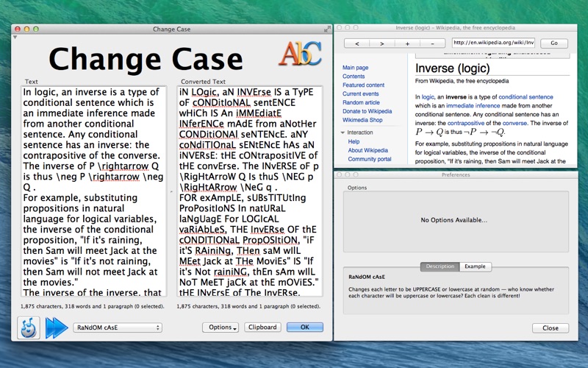
Task: Click the Go button in browser window
Action: tap(554, 43)
